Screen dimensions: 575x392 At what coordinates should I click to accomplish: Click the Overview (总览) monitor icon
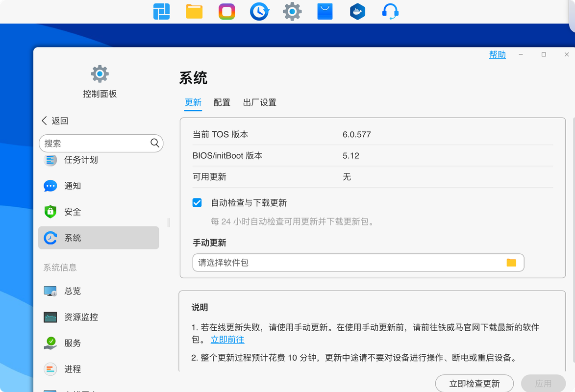[x=50, y=291]
